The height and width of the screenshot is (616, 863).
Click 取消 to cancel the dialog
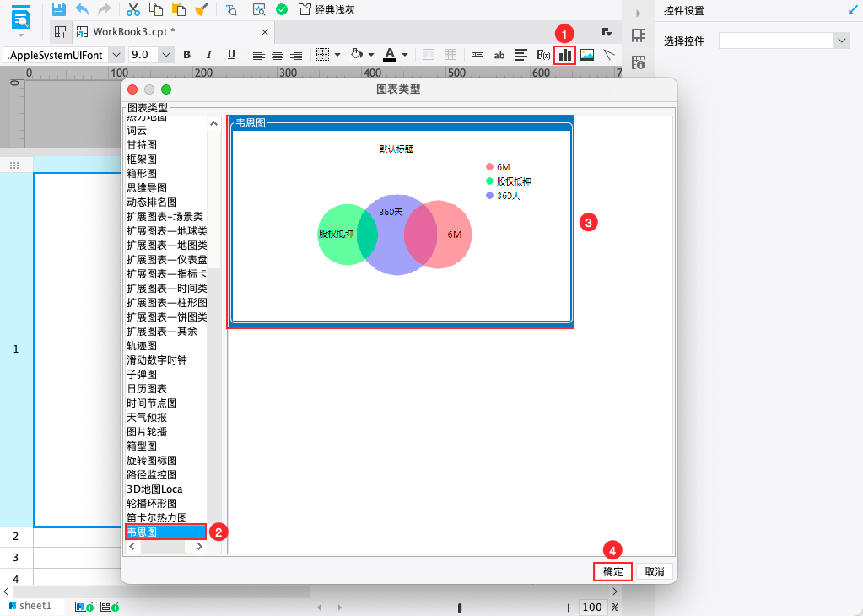tap(655, 572)
